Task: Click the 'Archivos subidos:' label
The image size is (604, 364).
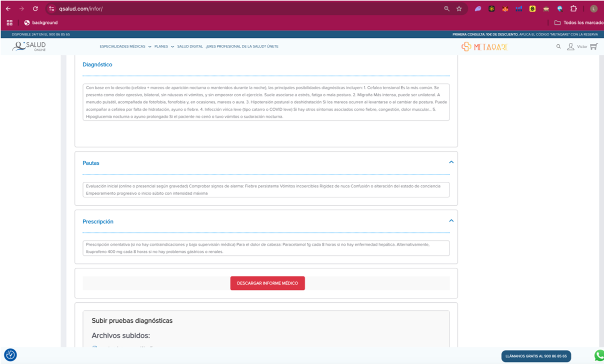Action: 121,336
